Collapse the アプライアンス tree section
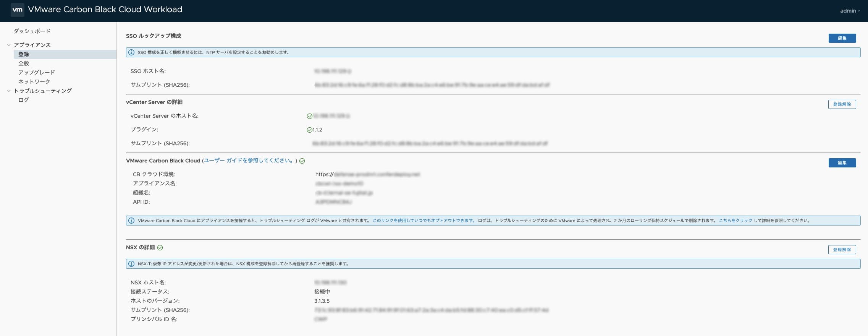The height and width of the screenshot is (336, 868). 9,45
